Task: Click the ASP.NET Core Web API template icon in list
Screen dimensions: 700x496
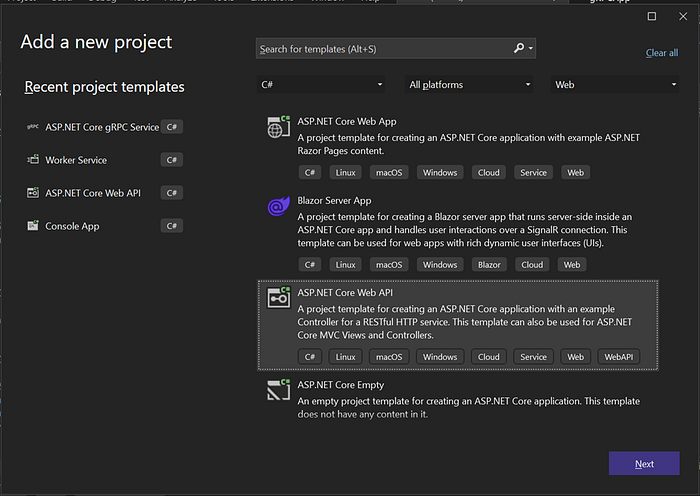Action: [x=279, y=298]
